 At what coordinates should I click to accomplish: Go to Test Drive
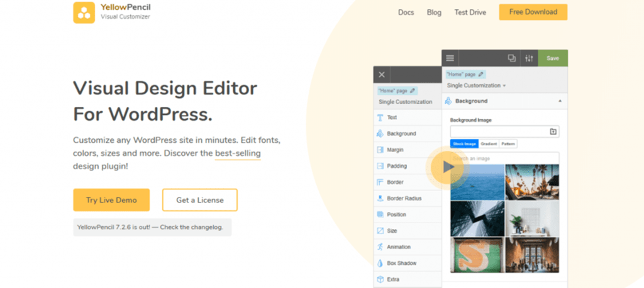(x=470, y=13)
